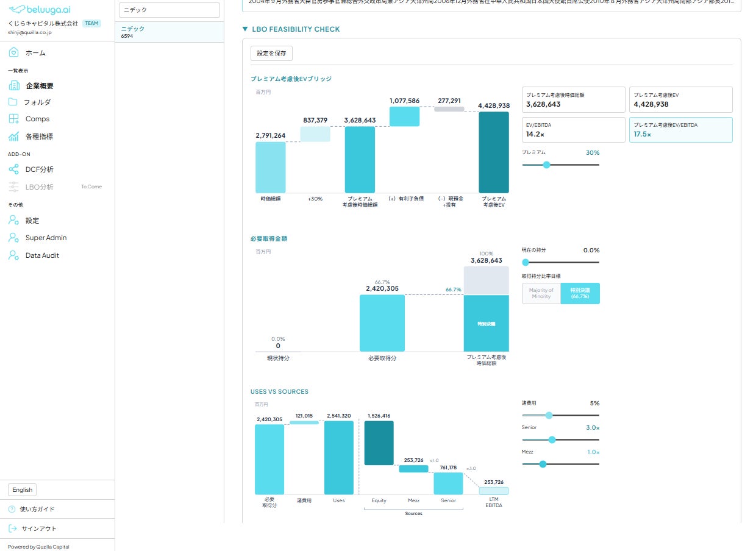This screenshot has width=756, height=551.
Task: Click the sign-out arrow icon
Action: click(x=13, y=528)
